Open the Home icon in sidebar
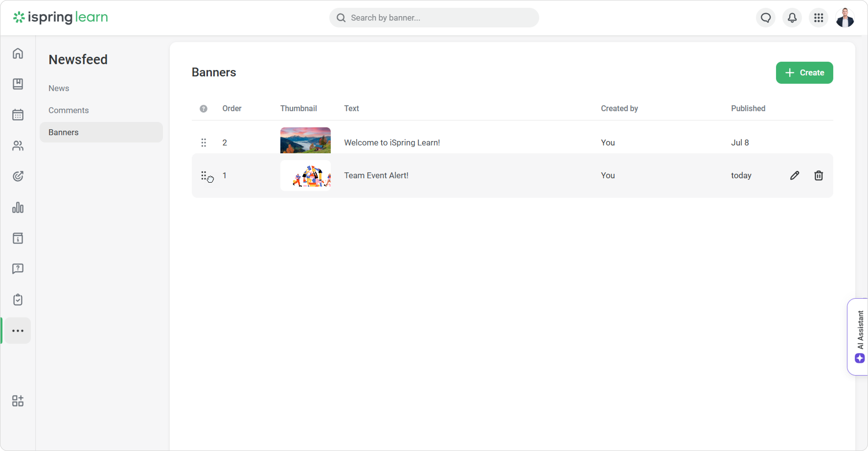Screen dimensions: 868x451 (18, 53)
